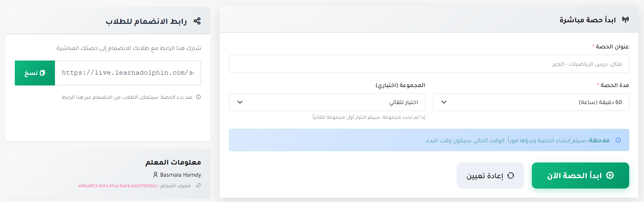Expand duration list via its chevron arrow
This screenshot has height=202, width=644.
[444, 102]
